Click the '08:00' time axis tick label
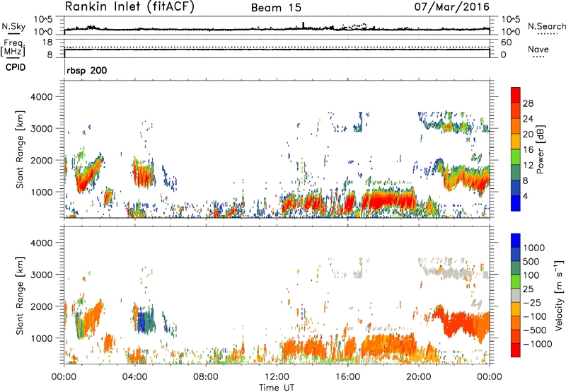This screenshot has height=392, width=566. 206,377
